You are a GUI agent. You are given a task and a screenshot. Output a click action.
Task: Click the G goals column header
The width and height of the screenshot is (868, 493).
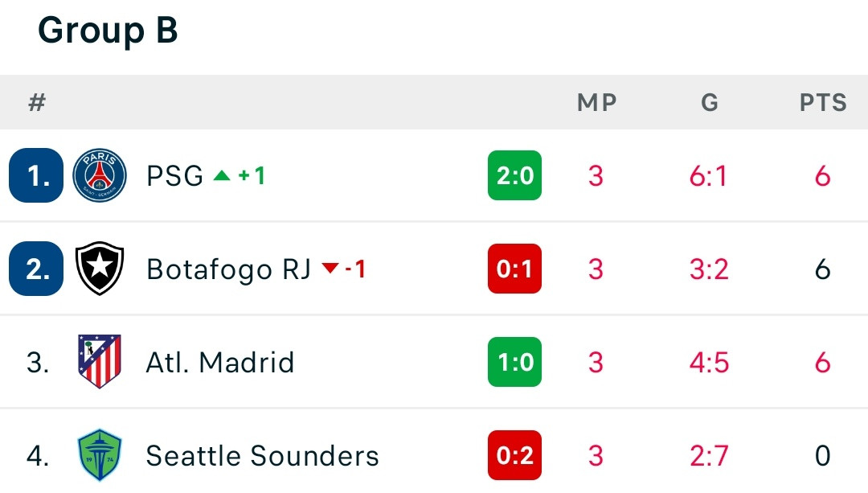click(x=710, y=102)
